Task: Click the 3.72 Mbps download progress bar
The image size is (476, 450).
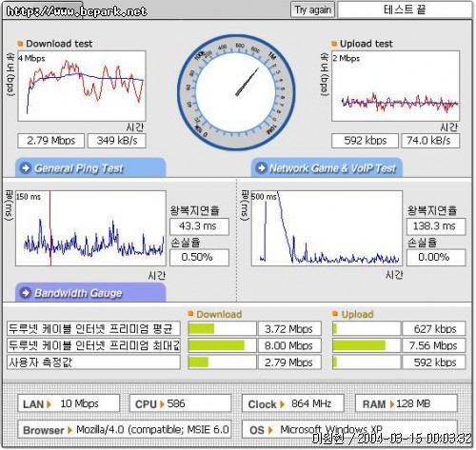Action: [x=222, y=328]
